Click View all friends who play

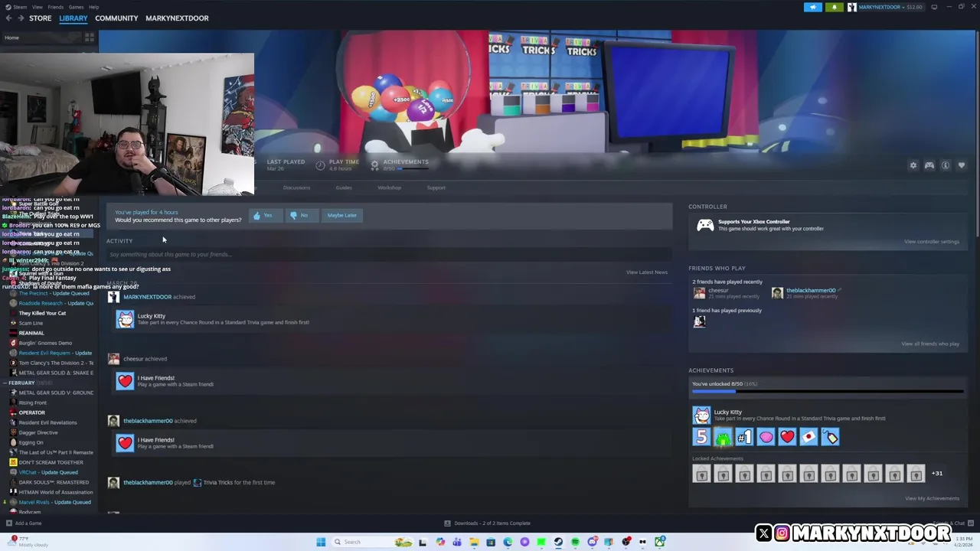click(930, 344)
